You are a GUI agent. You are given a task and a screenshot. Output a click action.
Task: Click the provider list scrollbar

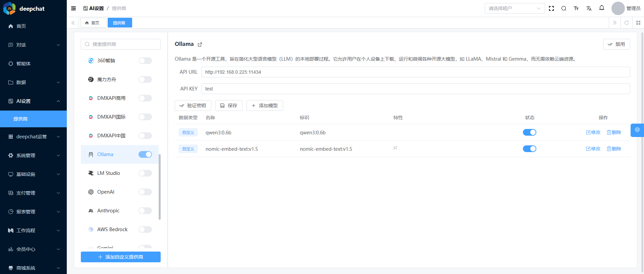coord(160,187)
